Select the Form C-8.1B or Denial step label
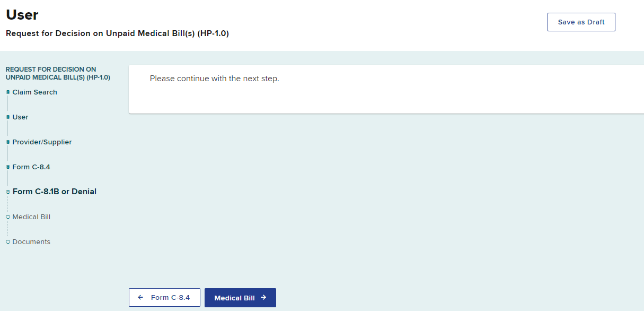This screenshot has height=311, width=644. coord(55,192)
